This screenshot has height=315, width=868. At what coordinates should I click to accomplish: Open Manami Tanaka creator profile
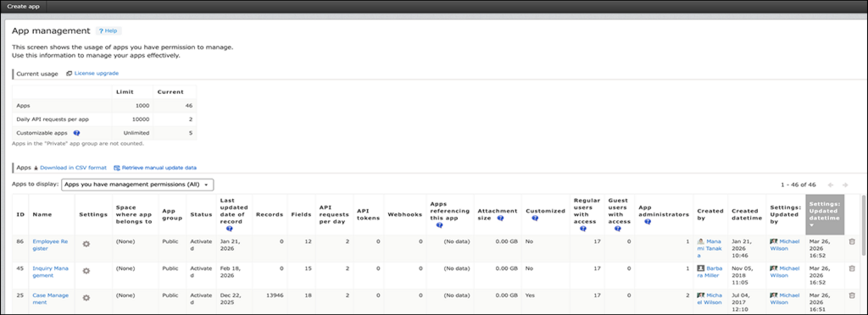[x=709, y=248]
